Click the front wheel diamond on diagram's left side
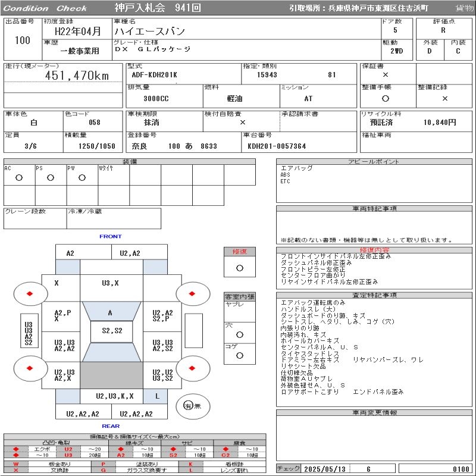Screen dimensions: 476x476 (29, 293)
